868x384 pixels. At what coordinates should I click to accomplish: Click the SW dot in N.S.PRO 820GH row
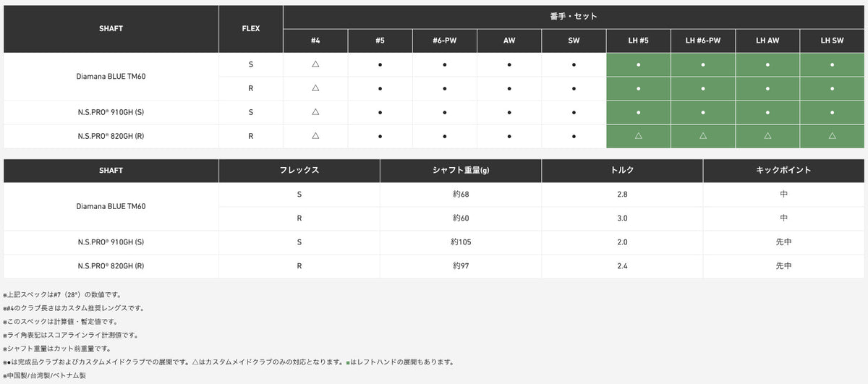(x=574, y=137)
